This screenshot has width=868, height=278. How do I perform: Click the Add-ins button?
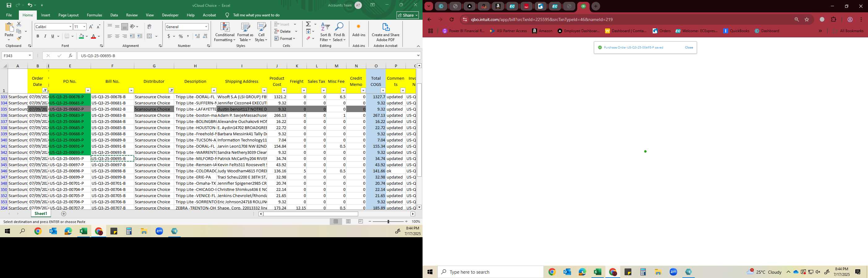tap(359, 30)
